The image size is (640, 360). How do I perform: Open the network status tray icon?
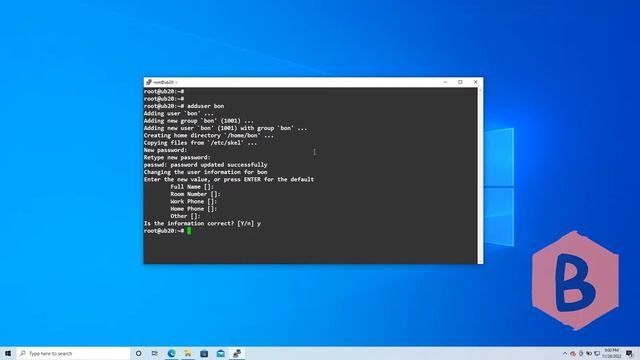pyautogui.click(x=597, y=353)
